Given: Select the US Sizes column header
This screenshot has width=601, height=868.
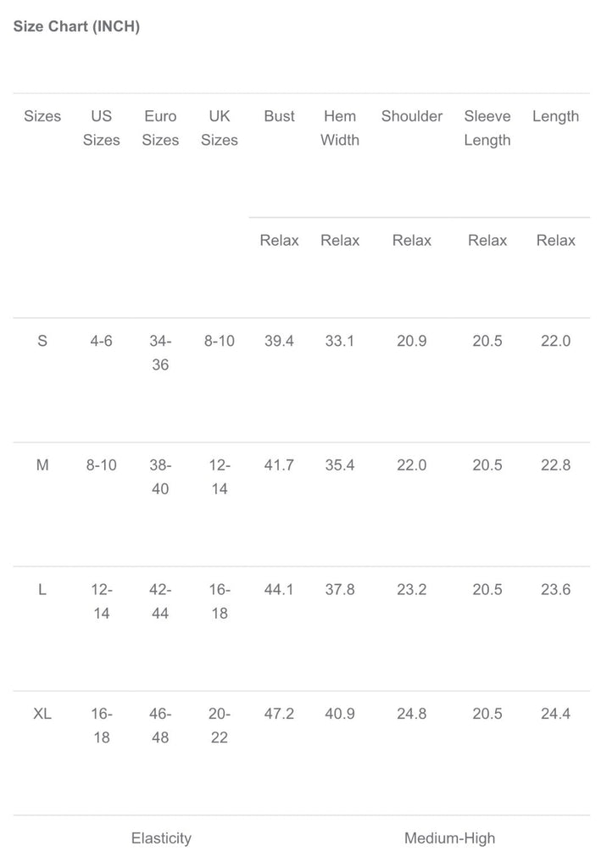Looking at the screenshot, I should click(x=102, y=128).
